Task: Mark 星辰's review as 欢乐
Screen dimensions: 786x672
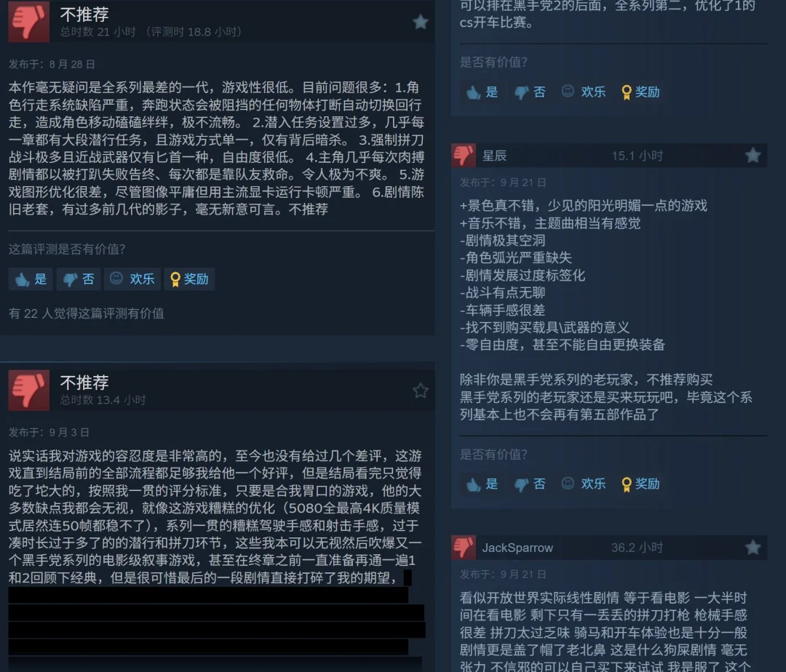Action: click(x=584, y=484)
